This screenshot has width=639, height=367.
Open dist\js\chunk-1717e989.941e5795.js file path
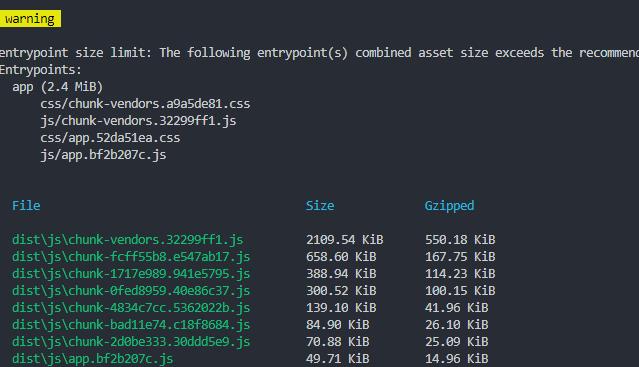click(131, 274)
